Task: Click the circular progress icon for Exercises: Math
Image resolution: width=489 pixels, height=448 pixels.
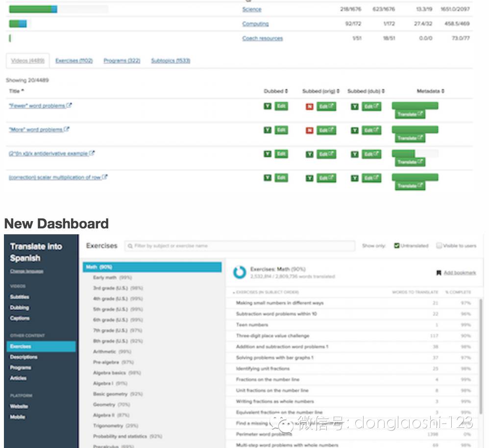Action: [240, 273]
